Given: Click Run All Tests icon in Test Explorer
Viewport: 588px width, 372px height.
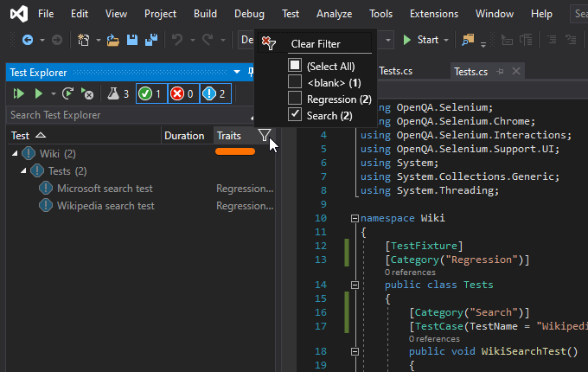Looking at the screenshot, I should (17, 93).
